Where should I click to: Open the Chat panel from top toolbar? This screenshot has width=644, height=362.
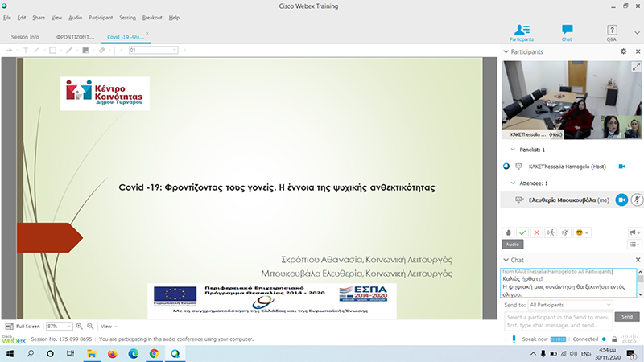(567, 32)
